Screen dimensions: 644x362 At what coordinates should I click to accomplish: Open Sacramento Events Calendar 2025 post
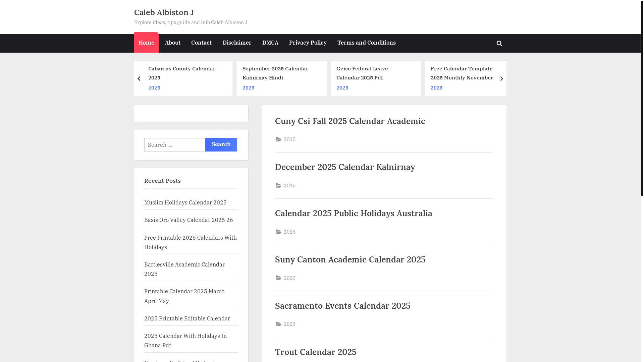(x=343, y=306)
